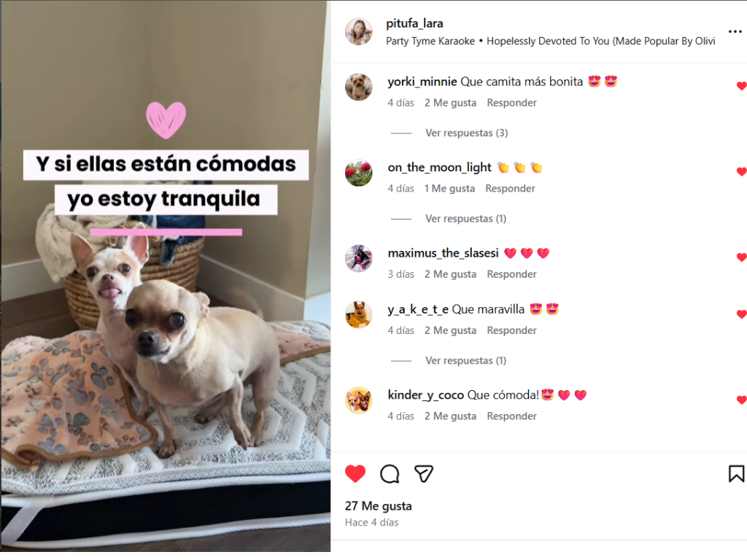
Task: Open the pitufa_lara username link
Action: click(x=414, y=23)
